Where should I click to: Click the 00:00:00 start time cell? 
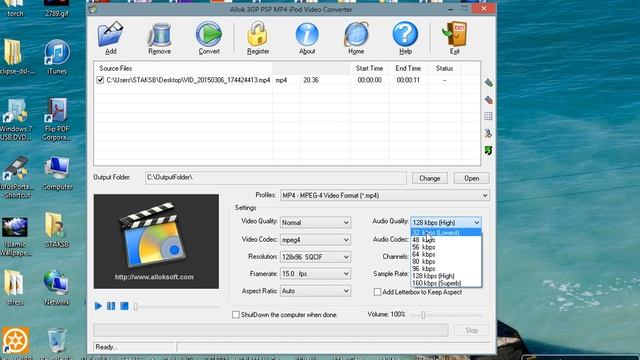[x=369, y=80]
